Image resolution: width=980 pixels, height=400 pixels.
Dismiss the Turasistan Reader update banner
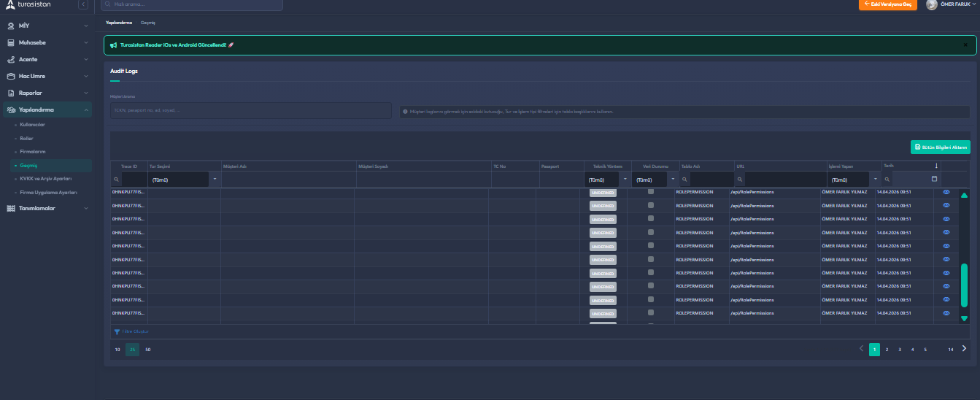coord(965,45)
